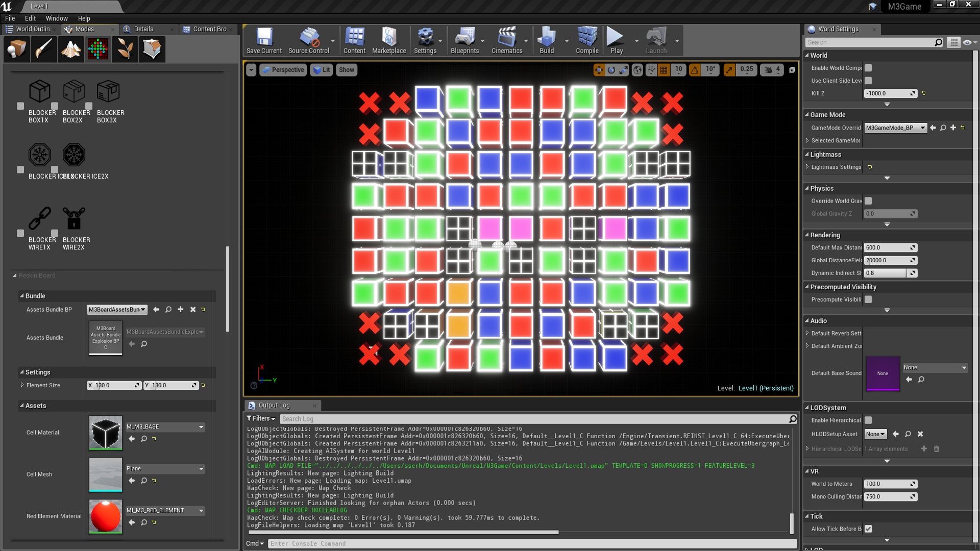Click the Enter Console Command field
The image size is (980, 551).
pyautogui.click(x=357, y=543)
